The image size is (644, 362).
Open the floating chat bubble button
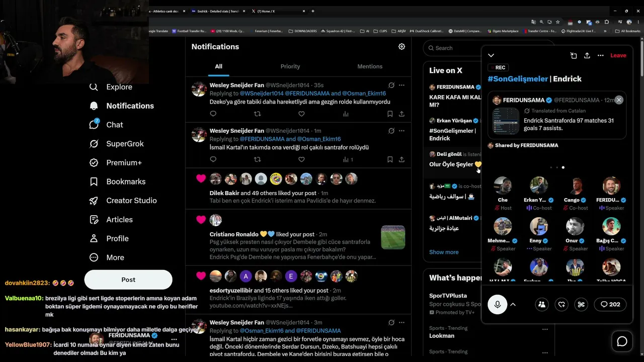(622, 342)
